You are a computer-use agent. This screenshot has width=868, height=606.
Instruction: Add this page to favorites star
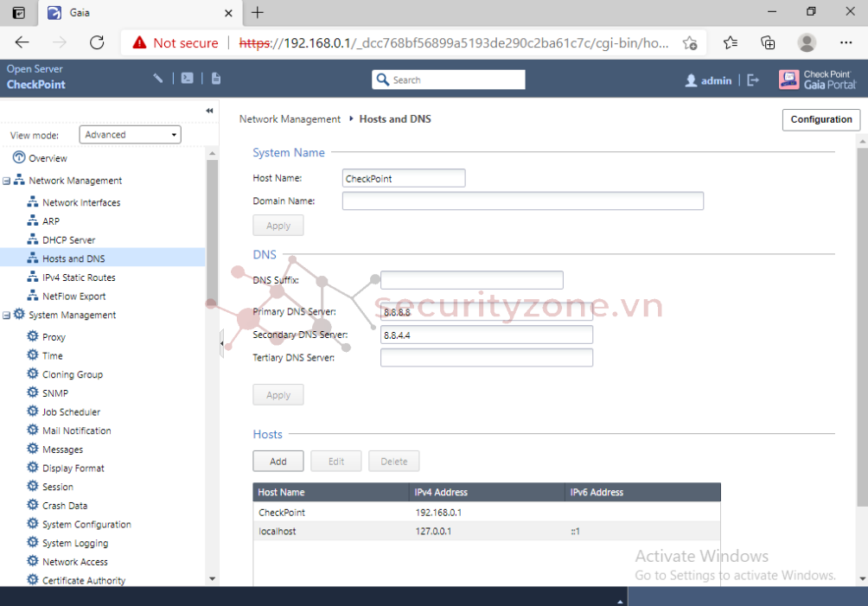pos(690,42)
